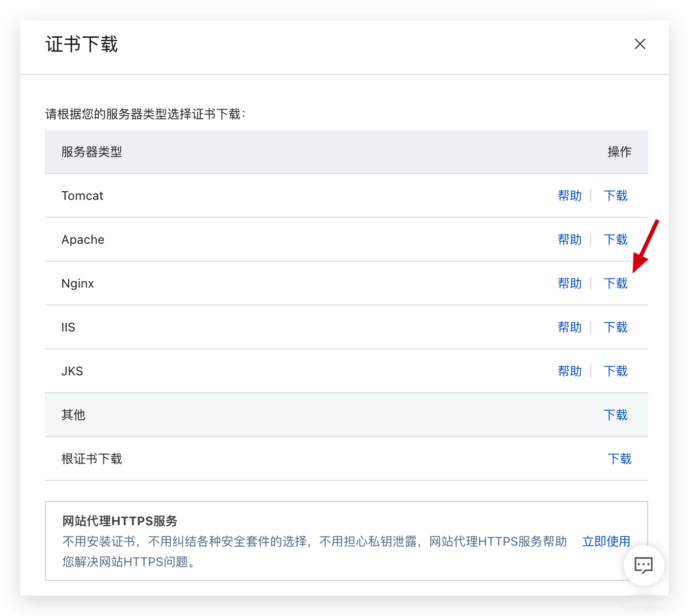Open 帮助 for JKS
Image resolution: width=689 pixels, height=616 pixels.
coord(570,371)
